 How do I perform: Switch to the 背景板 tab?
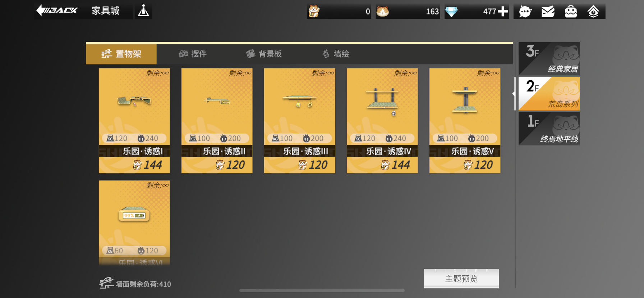264,54
